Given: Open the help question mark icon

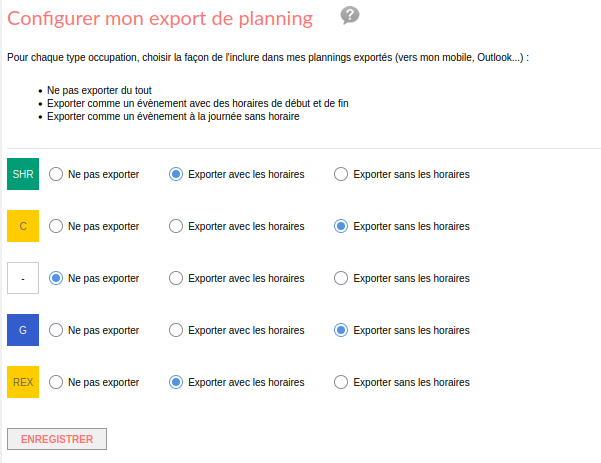Looking at the screenshot, I should pos(350,16).
